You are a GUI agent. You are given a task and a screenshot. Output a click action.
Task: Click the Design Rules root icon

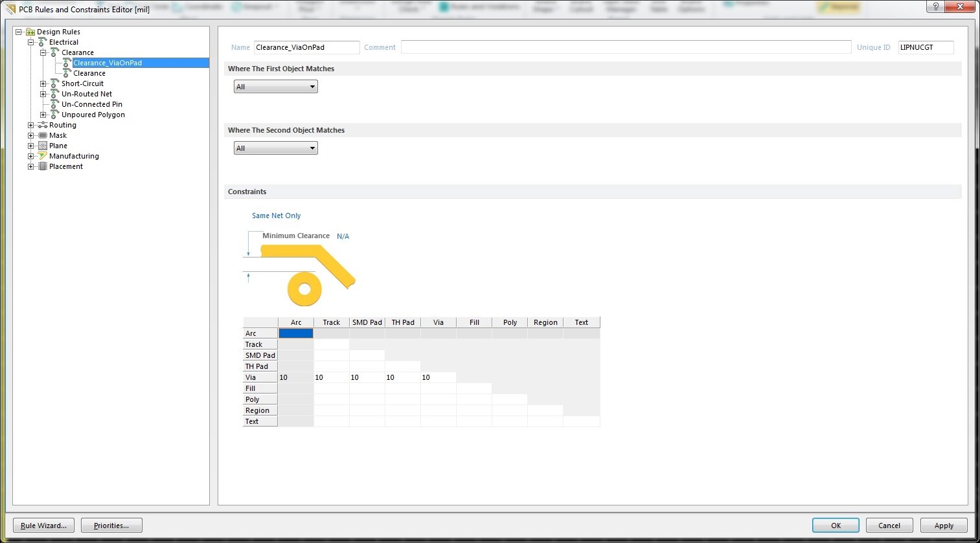point(30,32)
